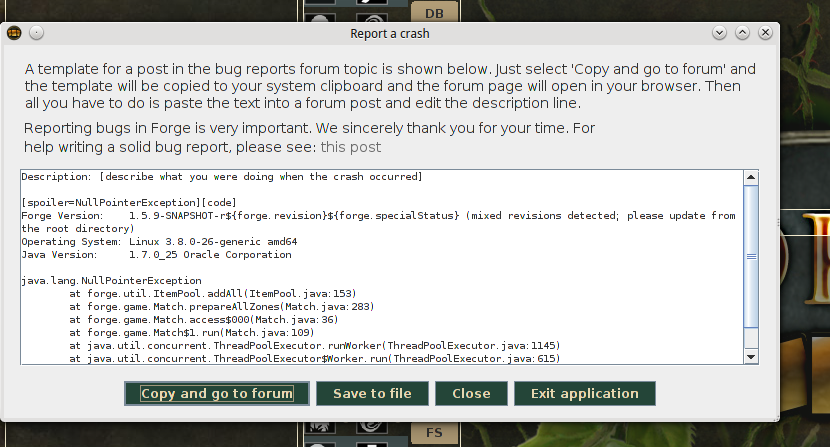Open the 'this post' bug report link
This screenshot has width=830, height=447.
point(350,147)
